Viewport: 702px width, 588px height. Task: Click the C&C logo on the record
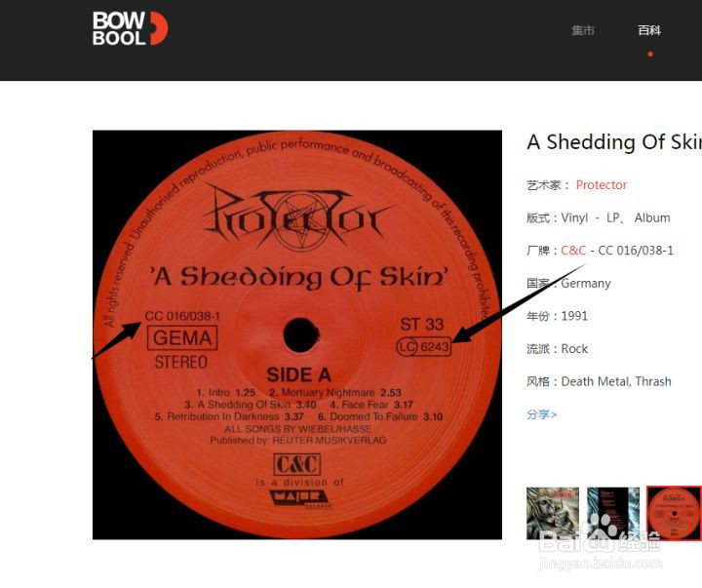click(x=296, y=464)
